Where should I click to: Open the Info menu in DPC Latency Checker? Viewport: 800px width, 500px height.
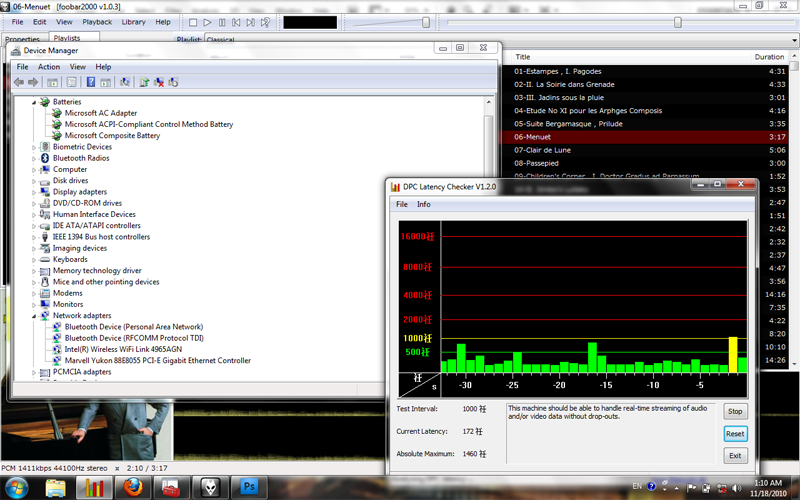click(x=423, y=204)
